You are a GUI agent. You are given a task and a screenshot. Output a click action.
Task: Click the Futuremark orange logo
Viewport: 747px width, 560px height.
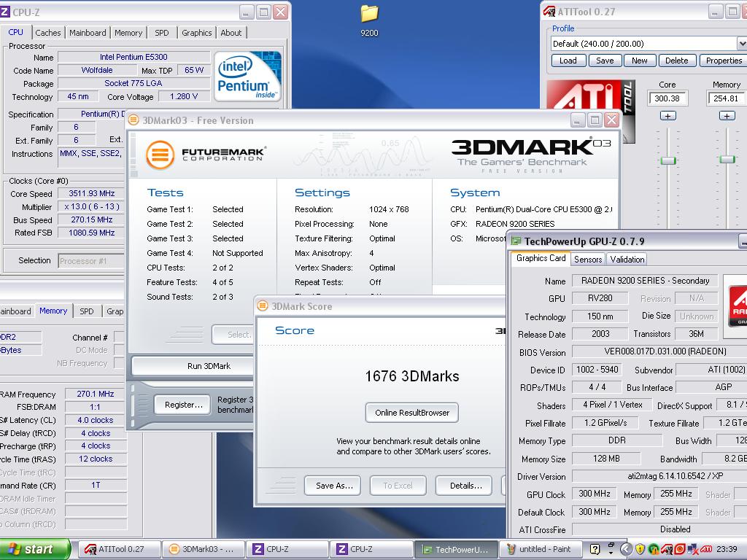tap(160, 155)
